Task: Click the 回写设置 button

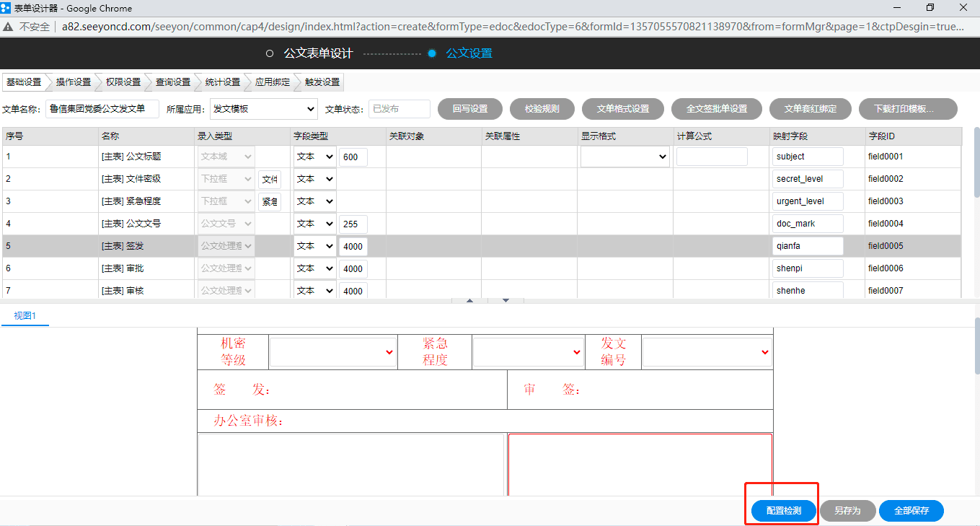Action: click(470, 109)
